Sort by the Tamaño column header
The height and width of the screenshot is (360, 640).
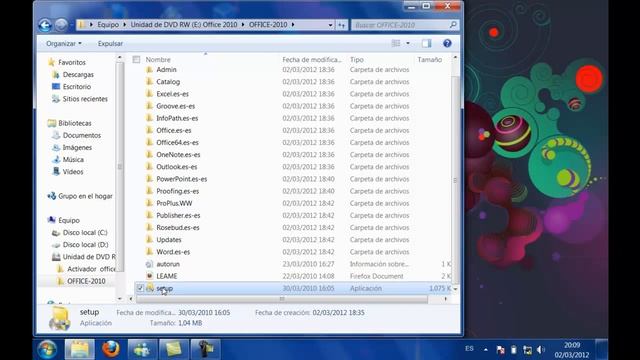pos(429,60)
